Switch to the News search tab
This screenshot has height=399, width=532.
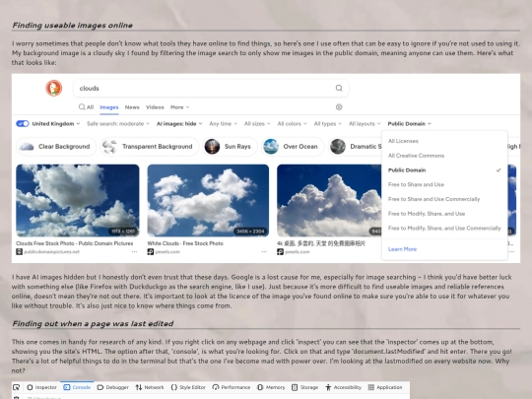[132, 107]
